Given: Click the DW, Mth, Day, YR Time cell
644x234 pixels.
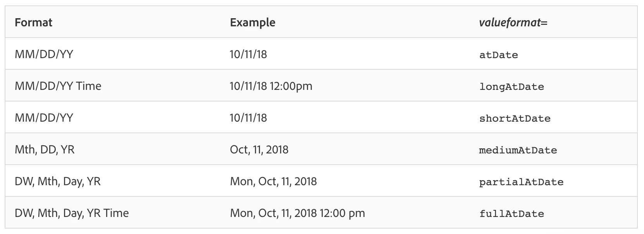Looking at the screenshot, I should [x=72, y=213].
